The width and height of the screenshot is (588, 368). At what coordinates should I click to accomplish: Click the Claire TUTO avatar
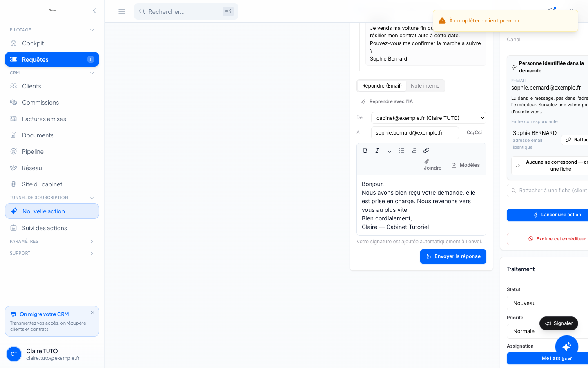[14, 354]
